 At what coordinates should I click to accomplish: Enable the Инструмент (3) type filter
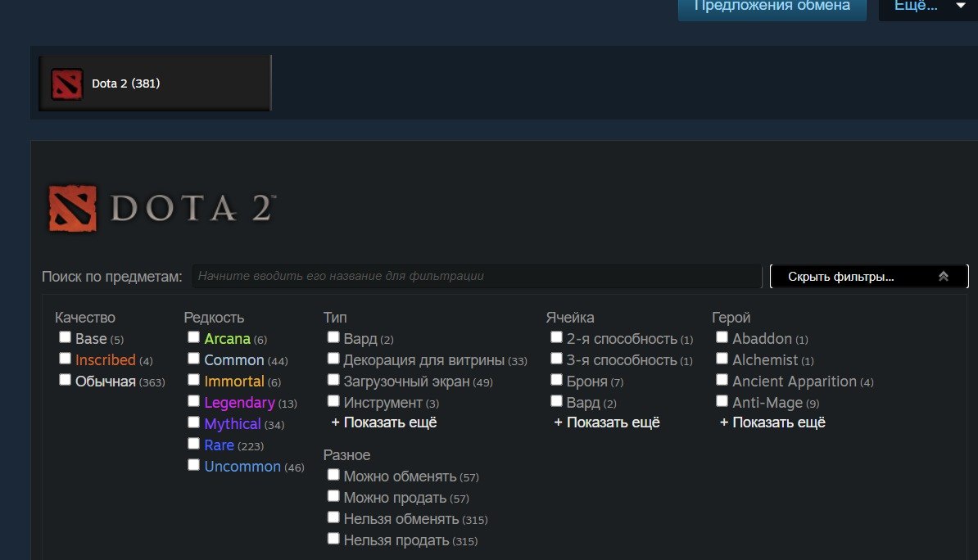(333, 401)
